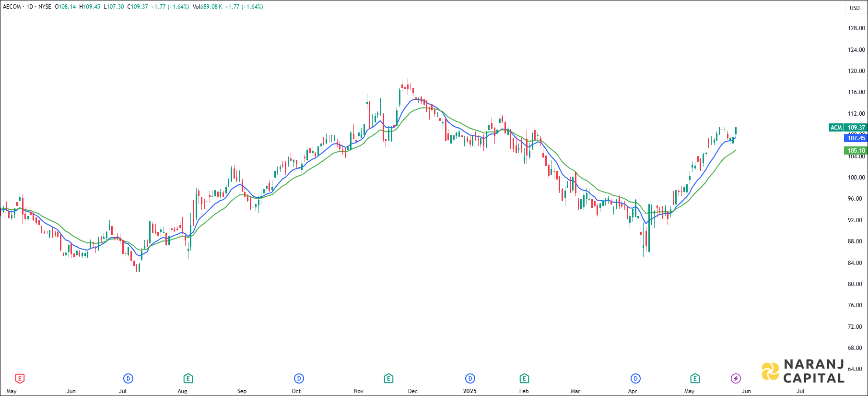Viewport: 868px width, 396px height.
Task: Click the open value O108.14
Action: (66, 7)
